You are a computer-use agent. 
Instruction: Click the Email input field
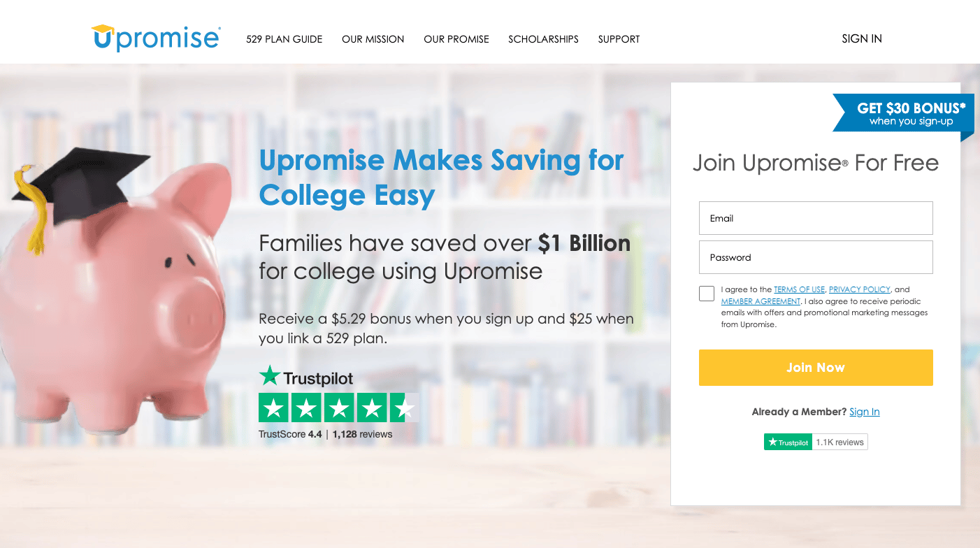815,217
